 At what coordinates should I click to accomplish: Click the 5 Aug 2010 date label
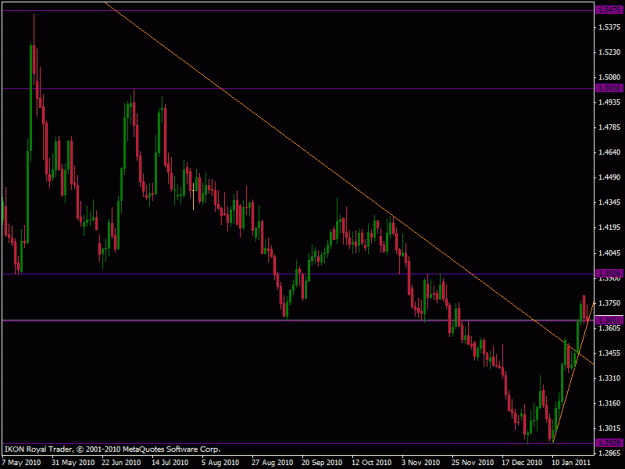220,463
